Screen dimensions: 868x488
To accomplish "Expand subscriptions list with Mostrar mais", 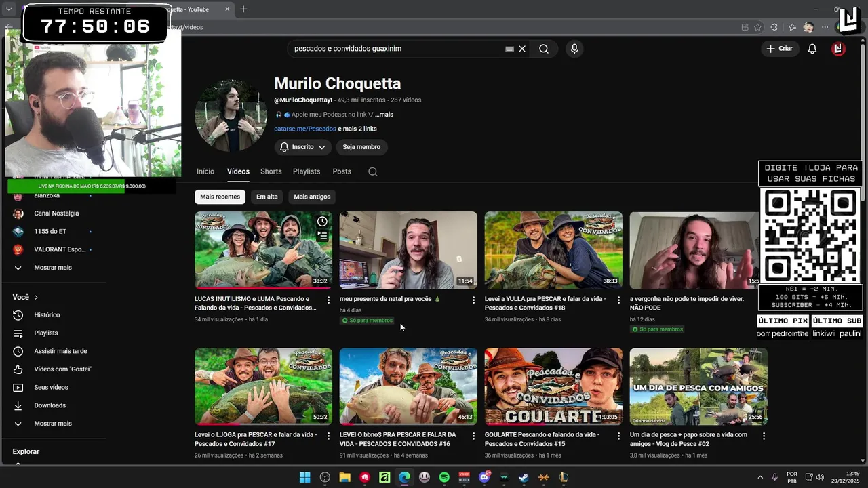I will (53, 268).
